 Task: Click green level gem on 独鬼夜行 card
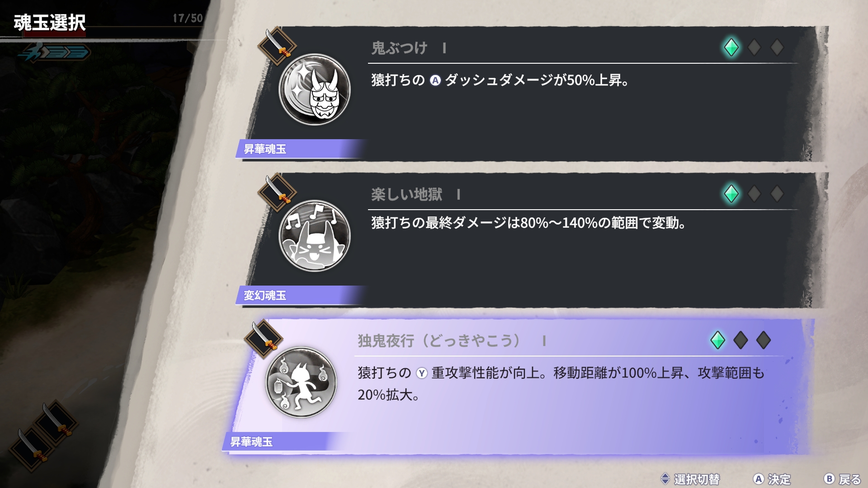[x=717, y=340]
